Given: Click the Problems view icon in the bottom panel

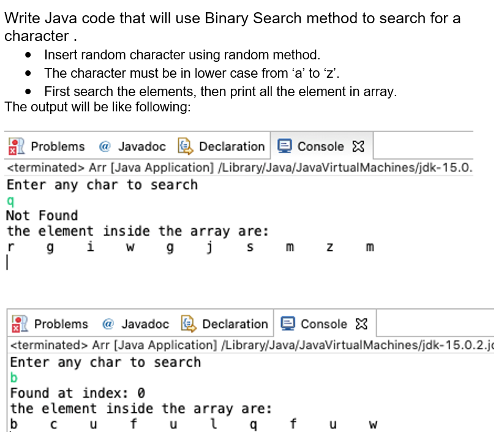Looking at the screenshot, I should click(20, 324).
